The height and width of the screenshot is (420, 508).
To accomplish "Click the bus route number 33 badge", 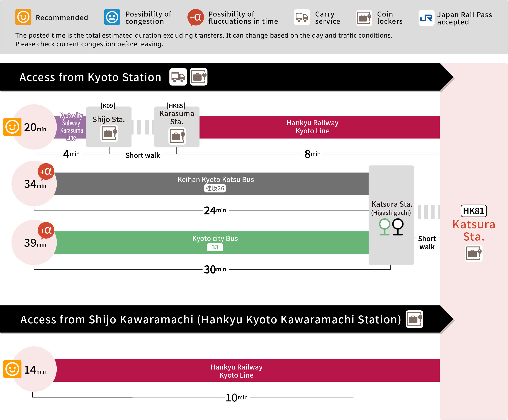I will tap(215, 247).
